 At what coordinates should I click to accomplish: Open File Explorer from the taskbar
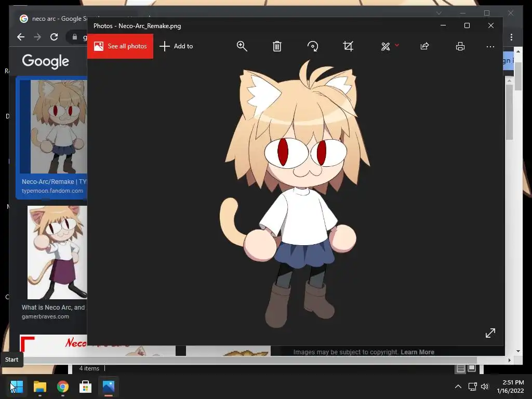pyautogui.click(x=39, y=387)
